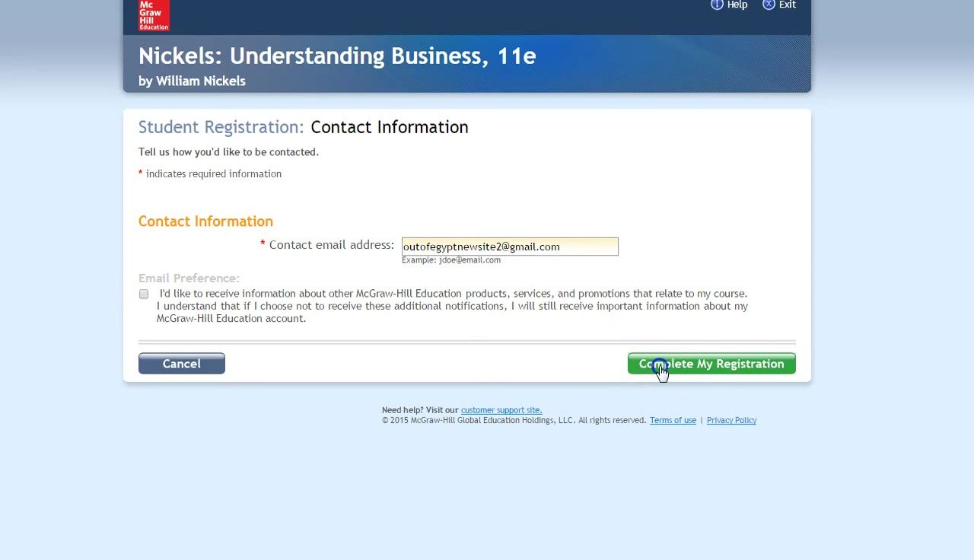
Task: Click the 'Email Preference:' label
Action: pos(189,278)
